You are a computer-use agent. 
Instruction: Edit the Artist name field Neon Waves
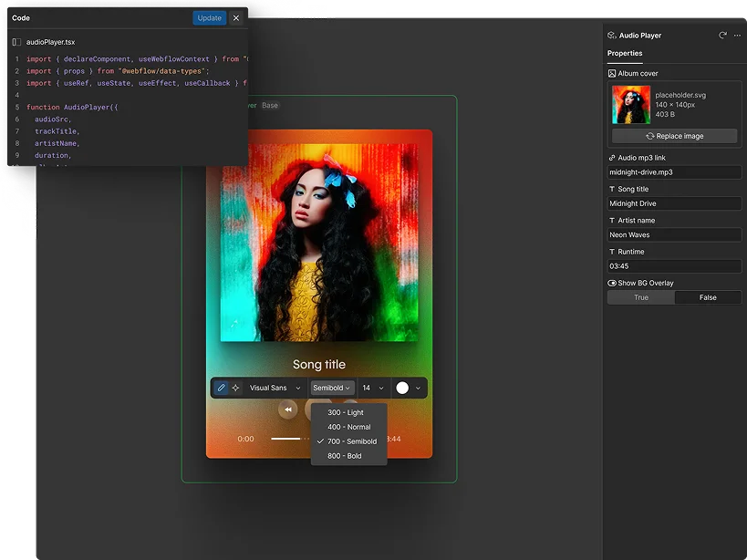click(674, 234)
